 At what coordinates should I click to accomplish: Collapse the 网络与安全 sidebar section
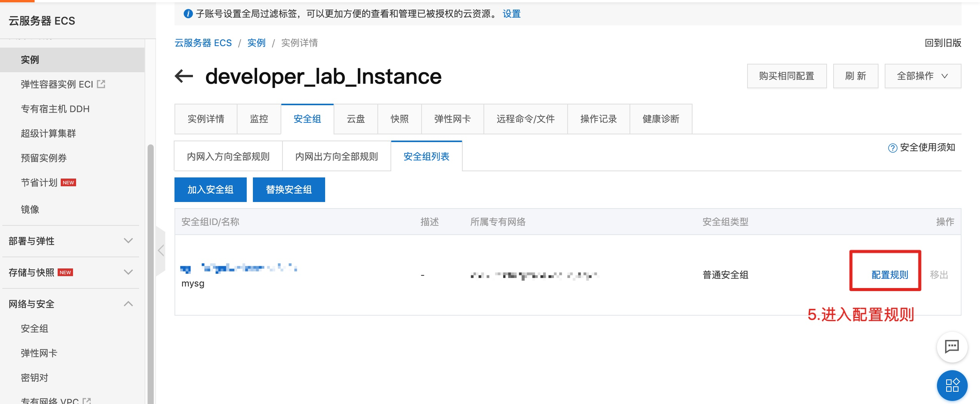pos(128,304)
